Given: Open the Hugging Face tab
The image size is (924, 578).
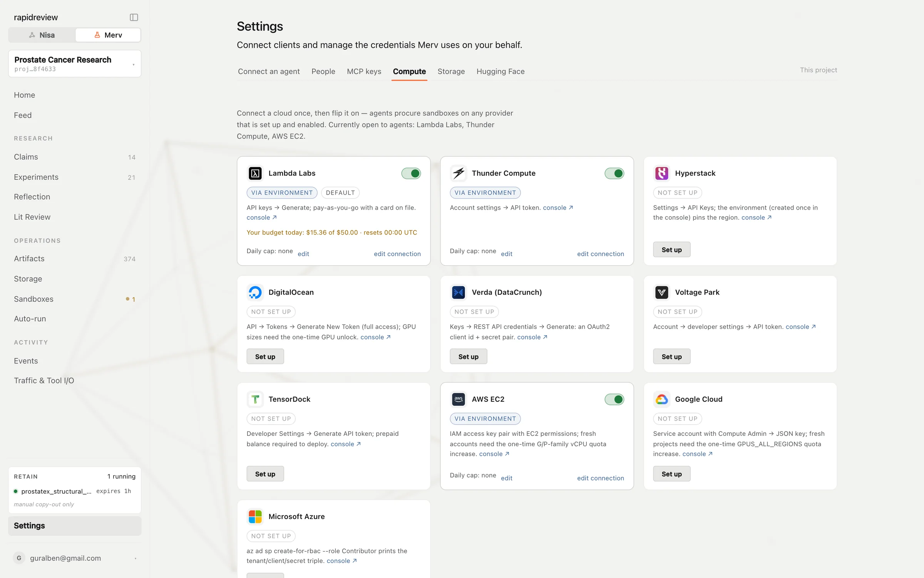Looking at the screenshot, I should (x=500, y=71).
